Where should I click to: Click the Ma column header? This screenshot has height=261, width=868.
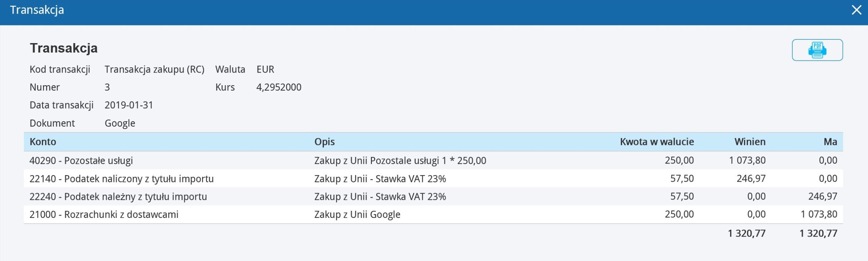(x=830, y=142)
